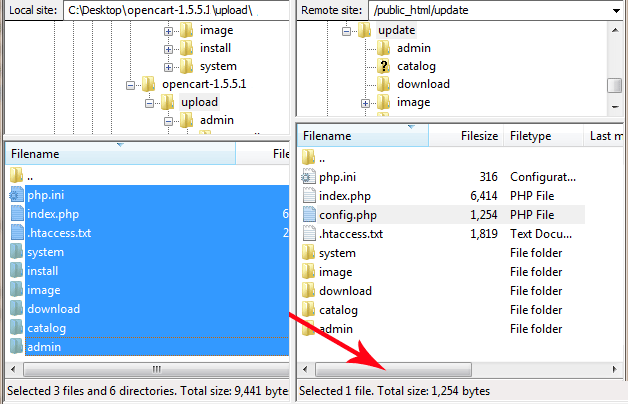Select the upload folder in local tree
This screenshot has height=405, width=628.
(199, 103)
